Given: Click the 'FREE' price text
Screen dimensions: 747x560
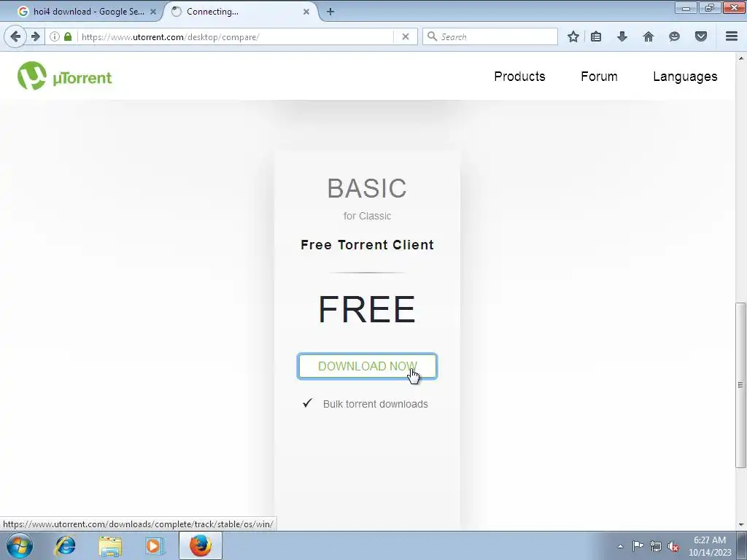Looking at the screenshot, I should (367, 309).
